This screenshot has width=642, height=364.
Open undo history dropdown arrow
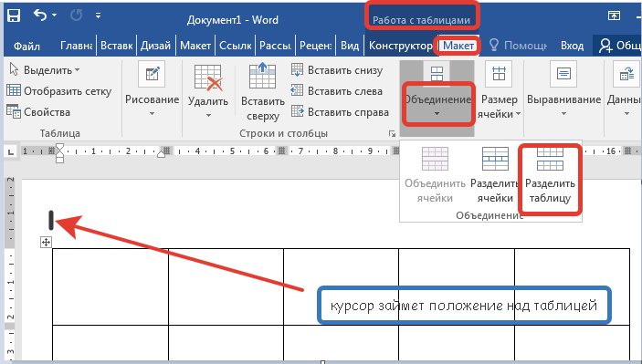54,16
